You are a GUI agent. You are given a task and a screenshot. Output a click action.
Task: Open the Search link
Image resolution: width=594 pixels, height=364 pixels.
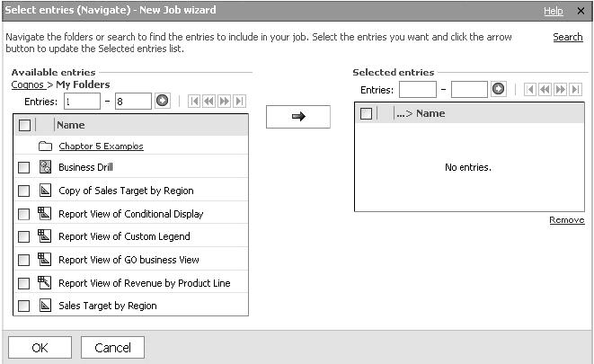point(567,37)
